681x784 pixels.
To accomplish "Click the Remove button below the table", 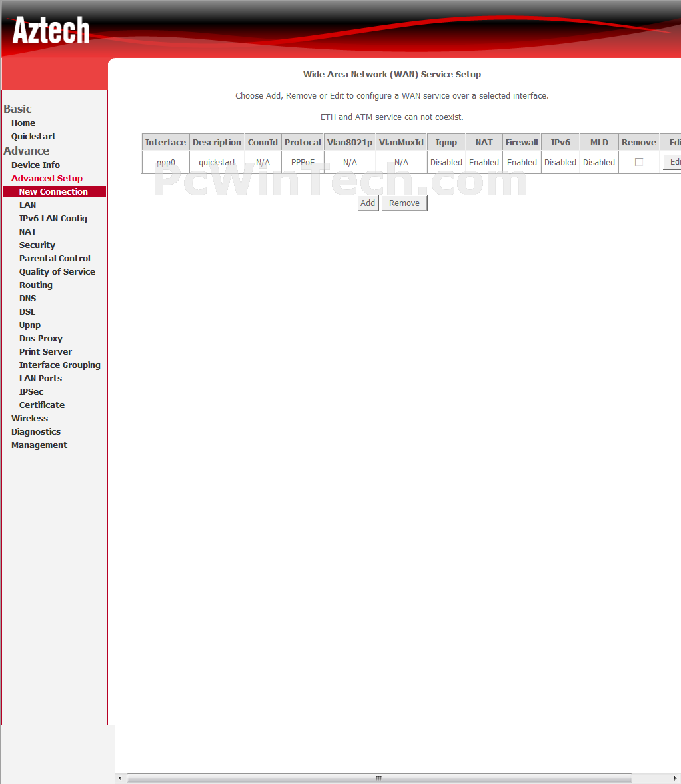I will click(x=404, y=203).
